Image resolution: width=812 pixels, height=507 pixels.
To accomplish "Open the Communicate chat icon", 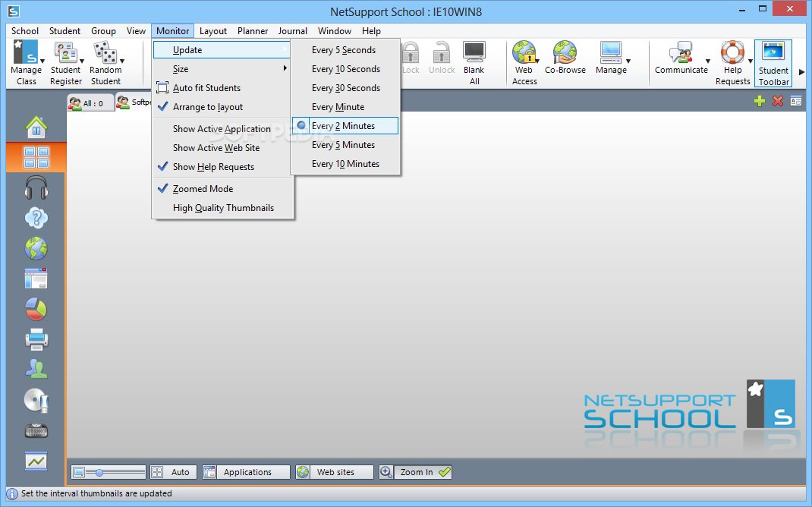I will (x=681, y=52).
